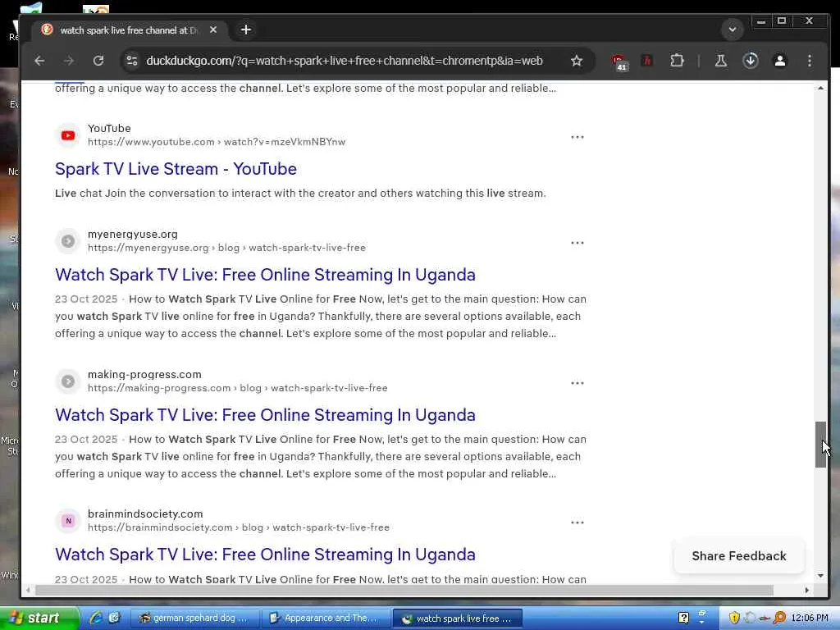Open more options for the making-progress.com result
This screenshot has width=840, height=630.
click(577, 383)
